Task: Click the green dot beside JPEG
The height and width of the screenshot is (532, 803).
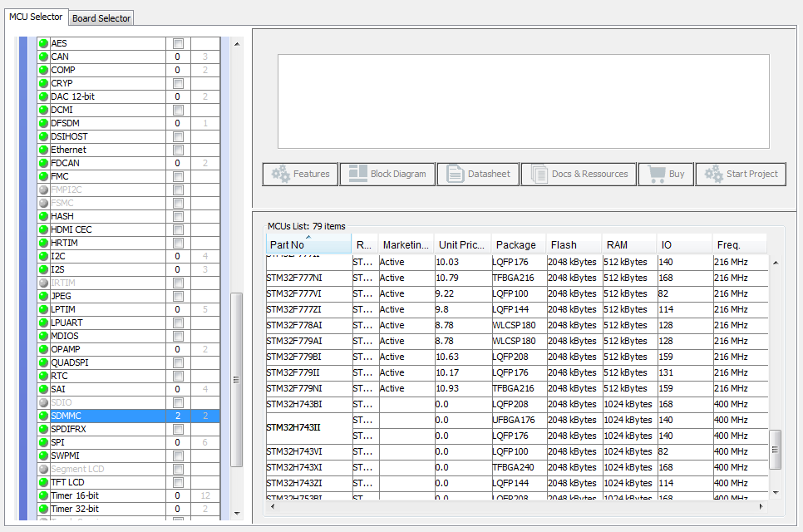Action: (43, 297)
